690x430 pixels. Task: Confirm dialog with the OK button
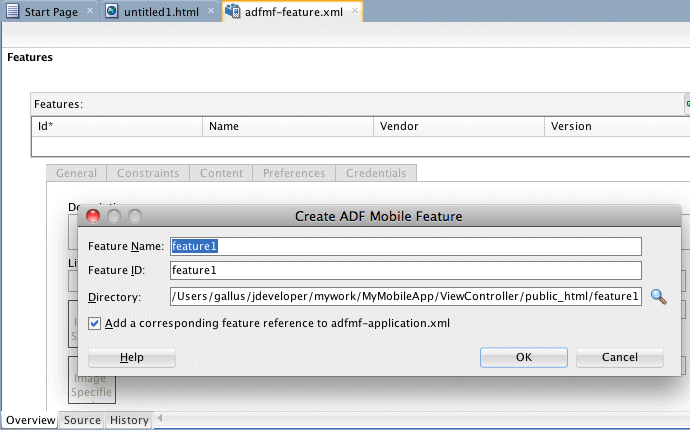[524, 357]
